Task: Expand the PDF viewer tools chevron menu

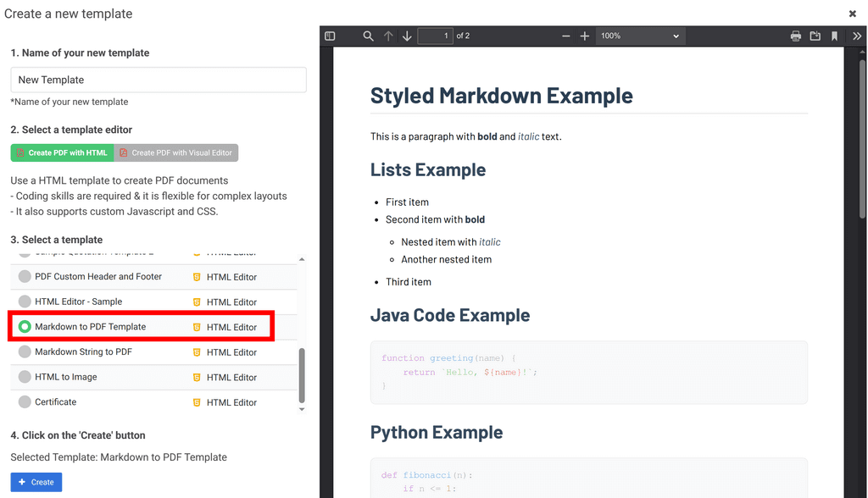Action: click(x=857, y=36)
